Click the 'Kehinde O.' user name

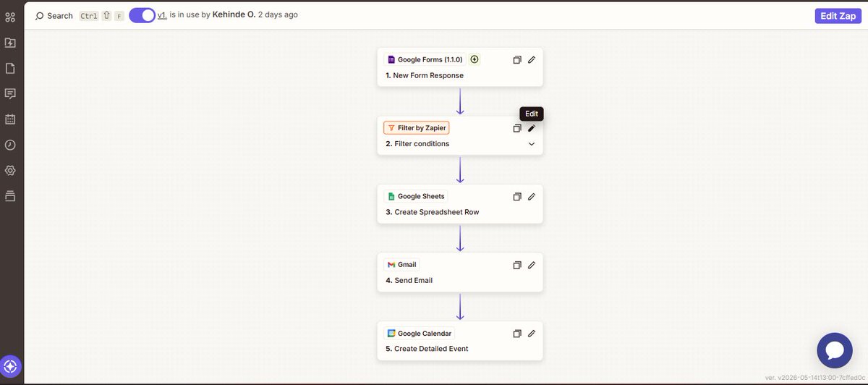pos(234,14)
